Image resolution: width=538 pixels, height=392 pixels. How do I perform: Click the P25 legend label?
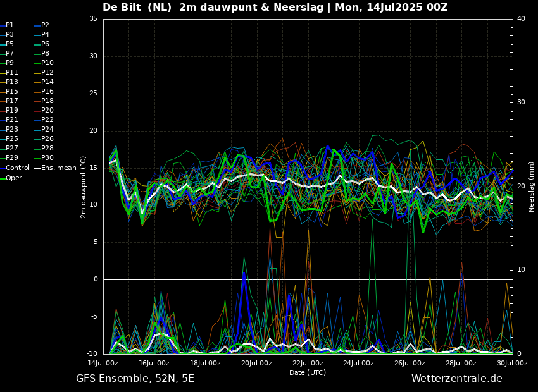9,138
